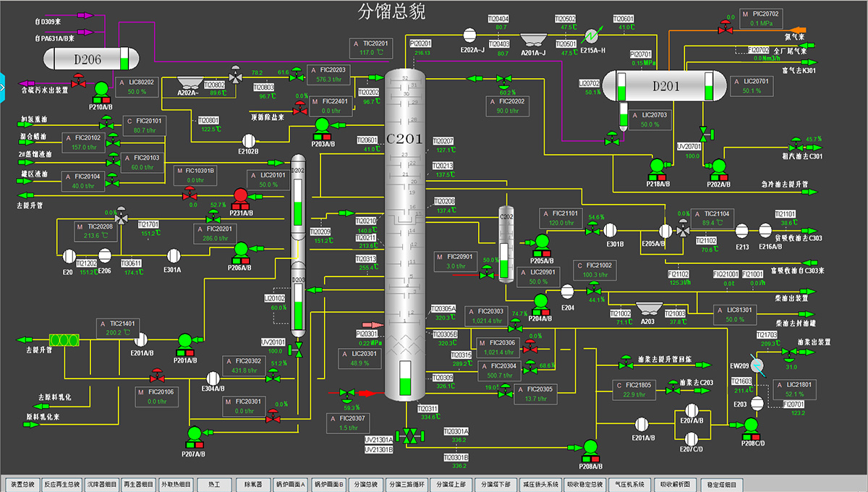Click the E2102B heat exchanger symbol

click(x=248, y=140)
